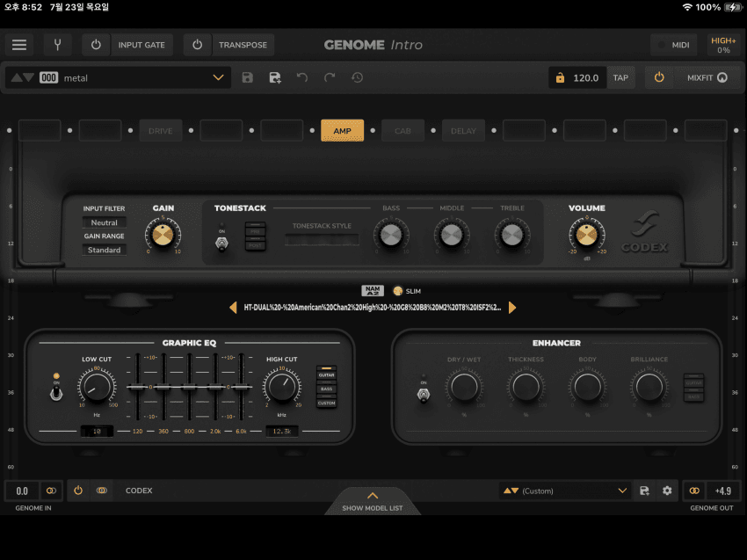The width and height of the screenshot is (747, 560).
Task: Move the 120 Hz EQ fader
Action: click(137, 387)
